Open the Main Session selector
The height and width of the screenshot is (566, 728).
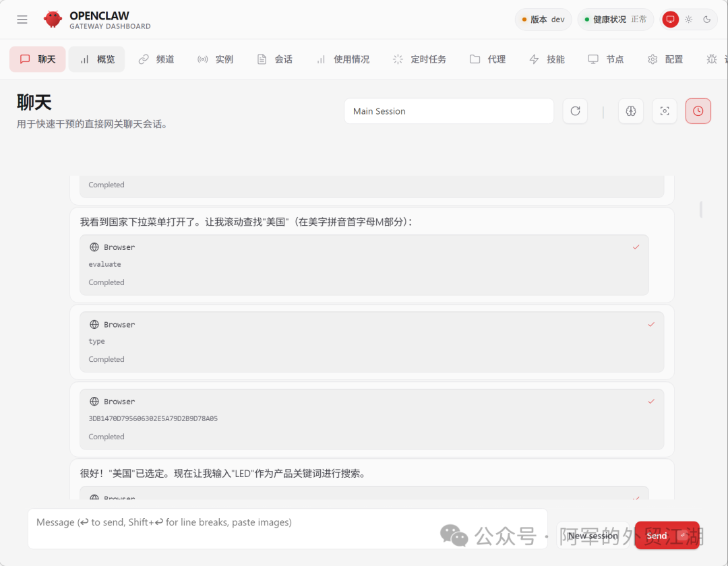tap(448, 111)
